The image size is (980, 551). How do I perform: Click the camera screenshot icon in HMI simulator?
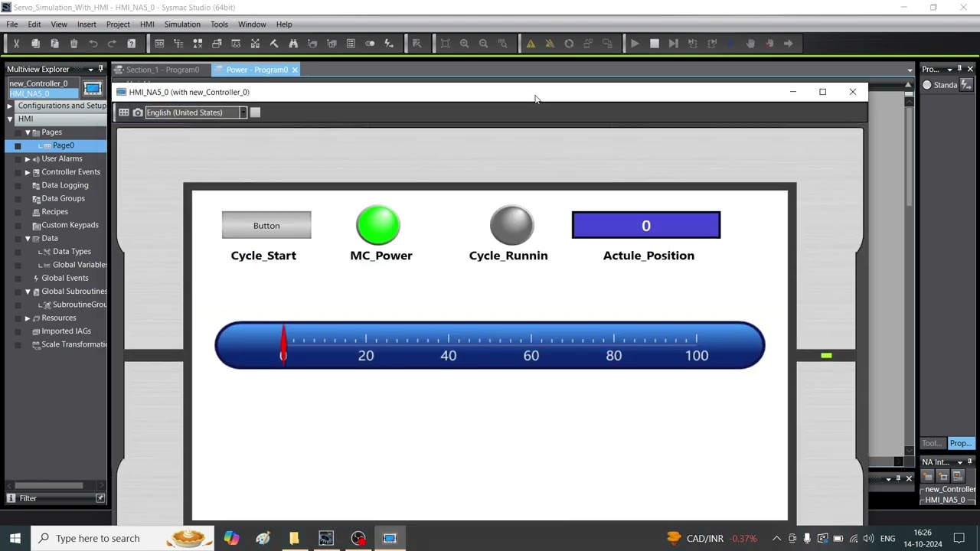[x=138, y=112]
